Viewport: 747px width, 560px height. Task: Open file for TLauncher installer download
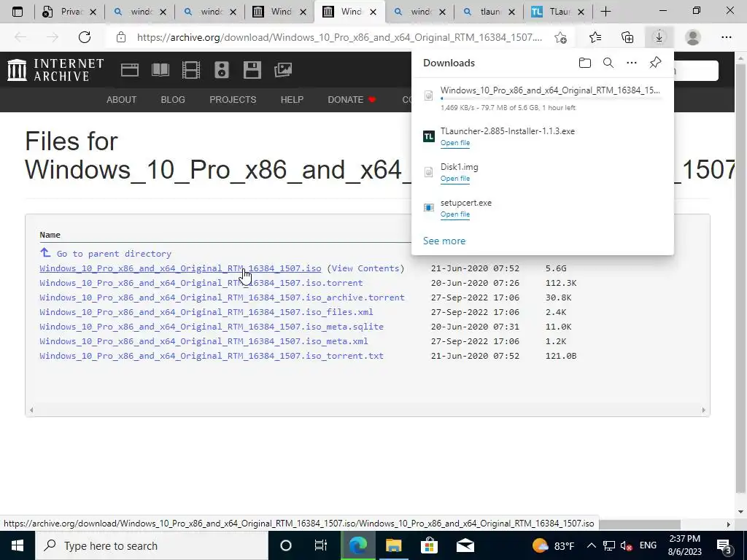click(455, 143)
